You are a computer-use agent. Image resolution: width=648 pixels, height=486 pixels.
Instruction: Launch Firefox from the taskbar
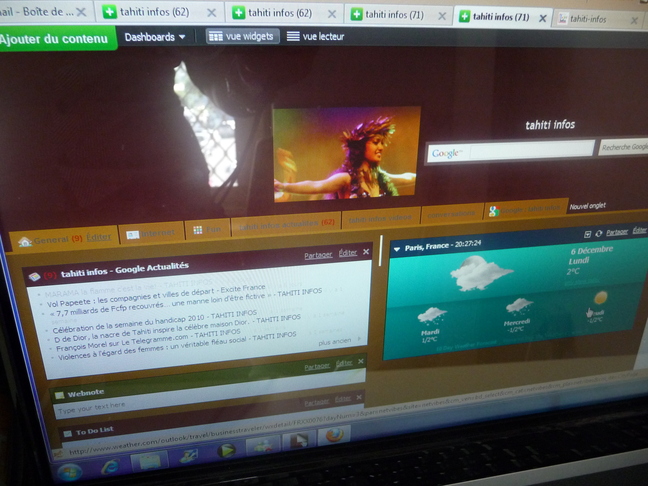pos(333,435)
